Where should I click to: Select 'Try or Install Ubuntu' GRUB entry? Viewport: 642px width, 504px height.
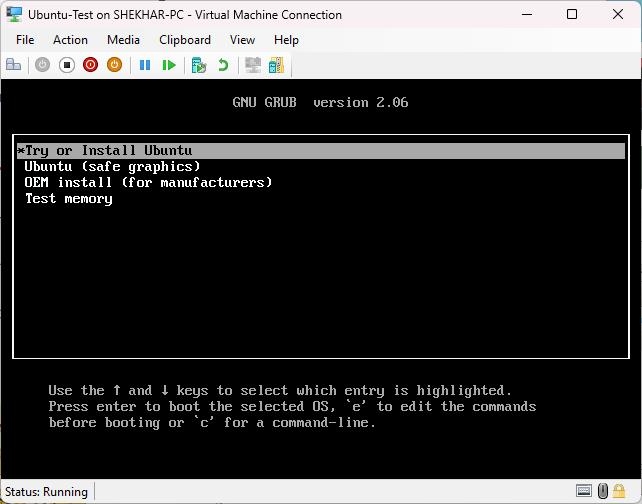tap(321, 151)
